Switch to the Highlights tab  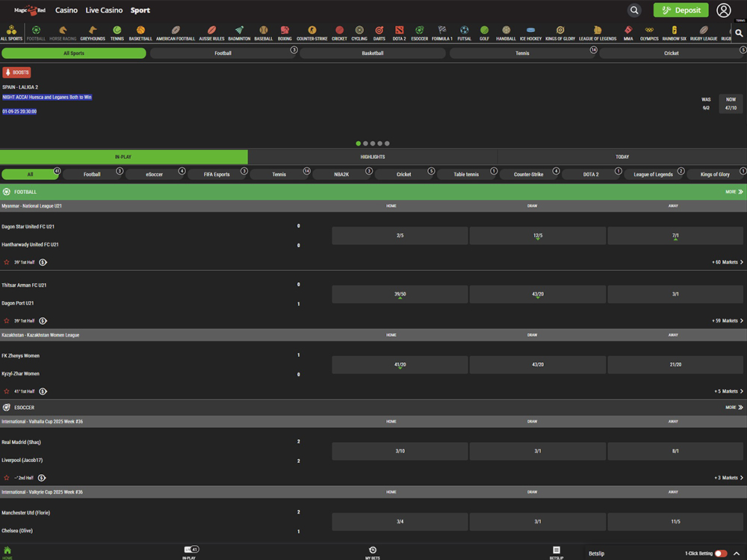(x=373, y=157)
